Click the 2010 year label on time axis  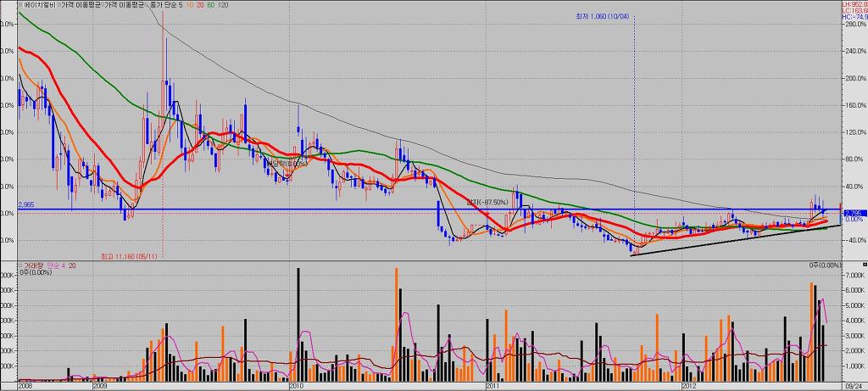click(x=297, y=385)
